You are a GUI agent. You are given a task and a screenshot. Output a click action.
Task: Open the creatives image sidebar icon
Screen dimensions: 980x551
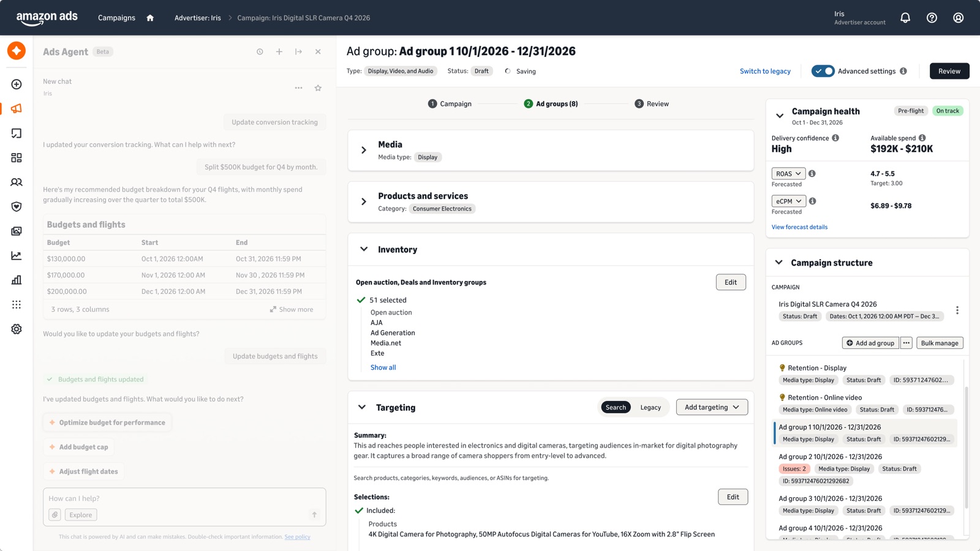pos(17,231)
